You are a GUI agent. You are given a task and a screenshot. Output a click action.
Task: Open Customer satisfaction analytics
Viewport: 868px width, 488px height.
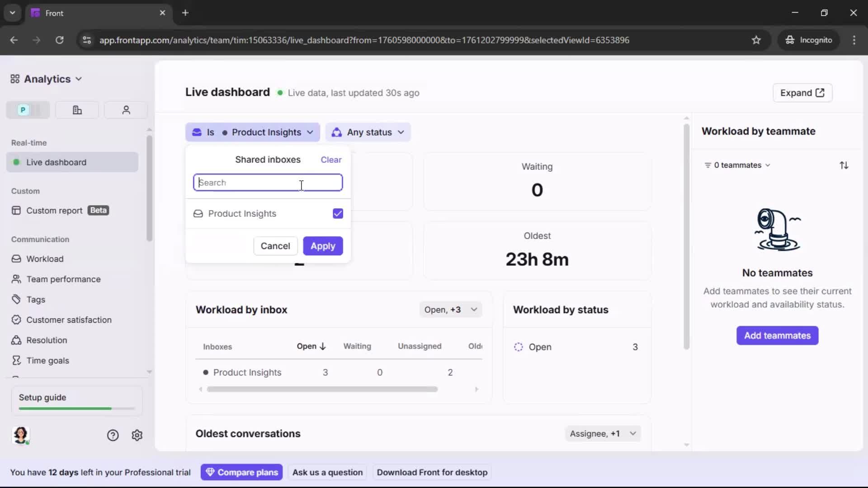pyautogui.click(x=67, y=319)
